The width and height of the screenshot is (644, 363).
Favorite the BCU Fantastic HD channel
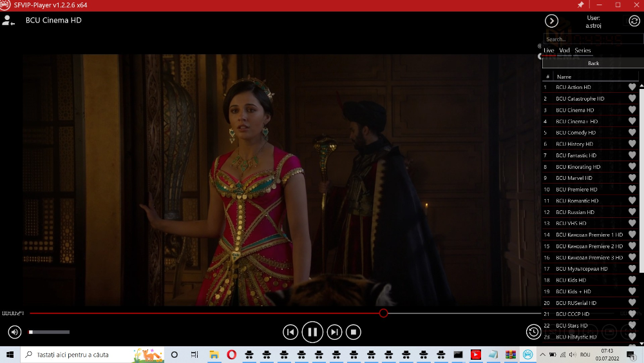pos(632,155)
